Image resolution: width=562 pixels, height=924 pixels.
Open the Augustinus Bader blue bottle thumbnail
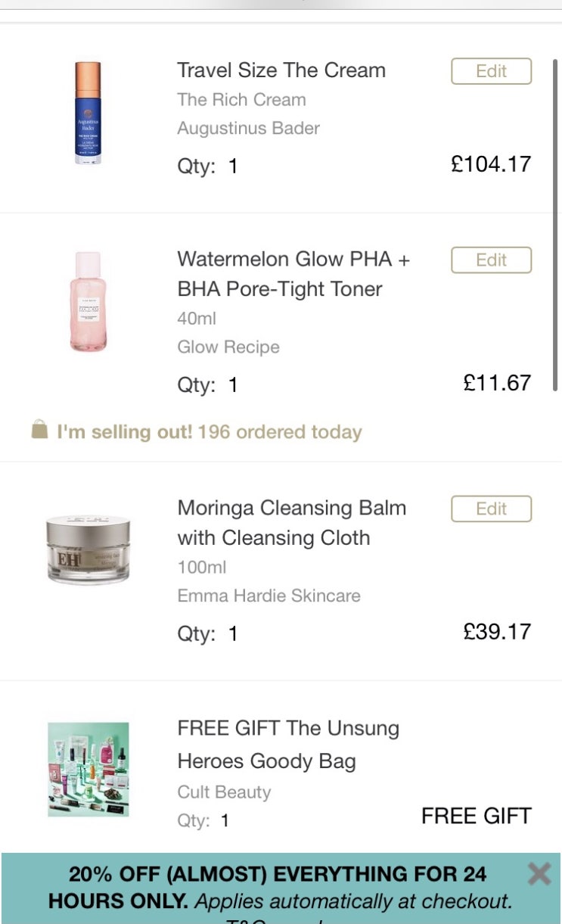[x=88, y=114]
